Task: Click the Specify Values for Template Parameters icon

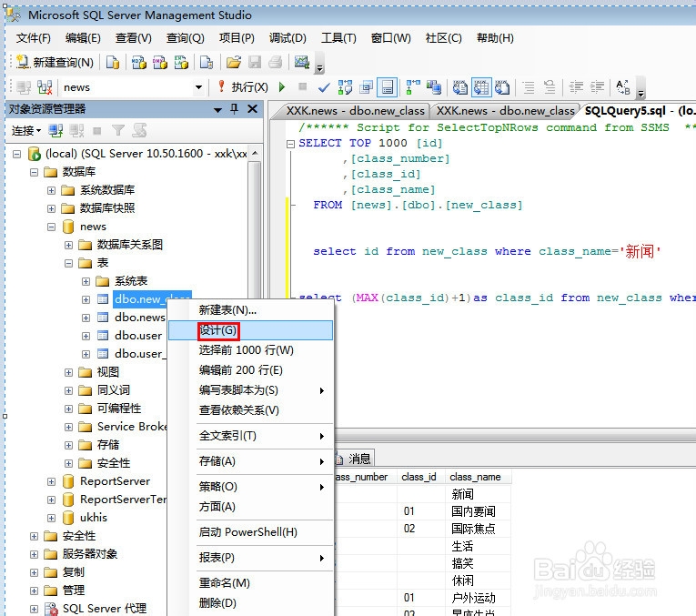Action: coord(622,87)
